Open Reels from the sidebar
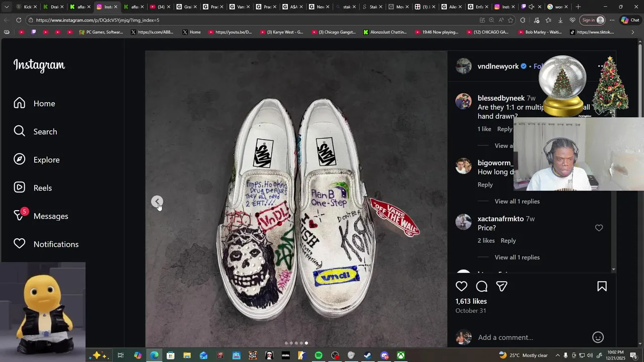644x362 pixels. coord(33,188)
